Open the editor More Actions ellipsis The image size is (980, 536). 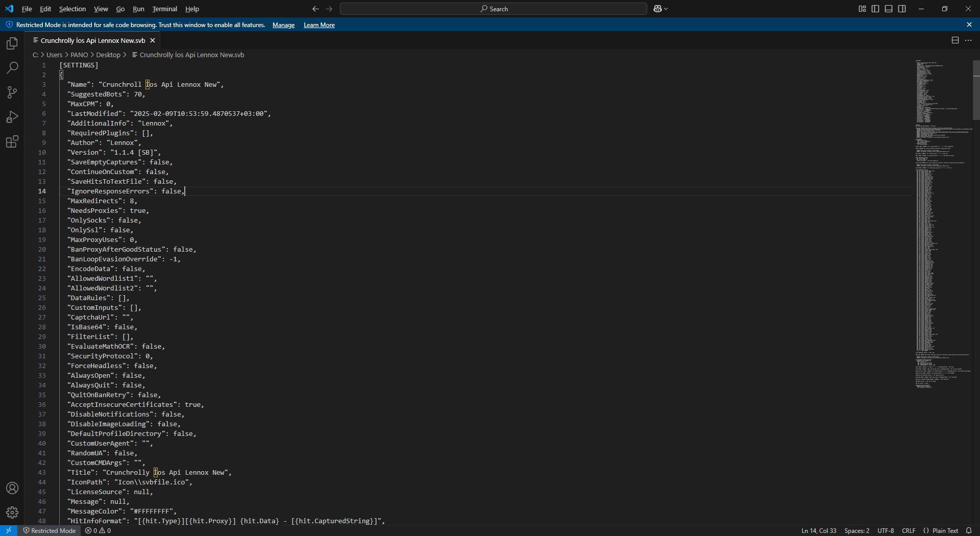click(x=968, y=40)
